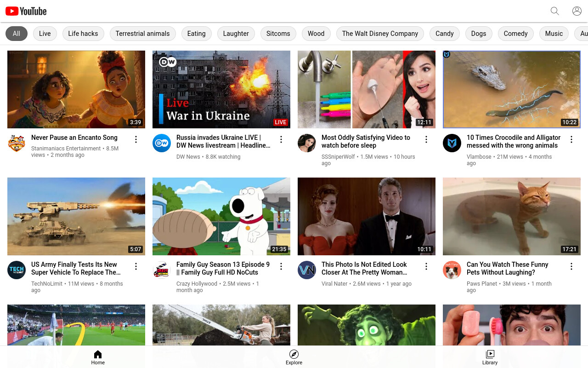Play the Pretty Woman photo thumbnail
The image size is (588, 368).
[367, 216]
